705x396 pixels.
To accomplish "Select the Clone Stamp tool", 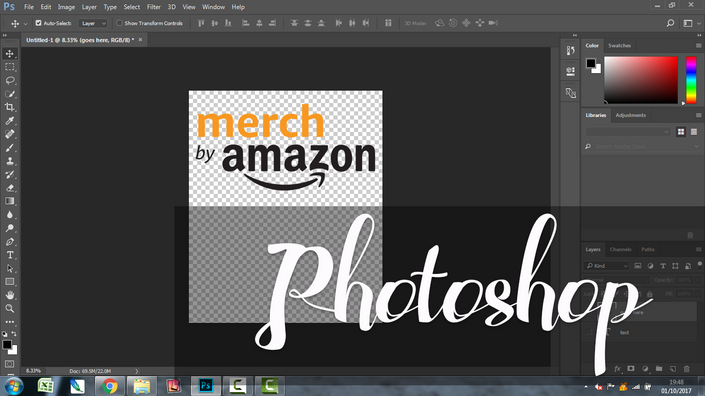I will [9, 161].
